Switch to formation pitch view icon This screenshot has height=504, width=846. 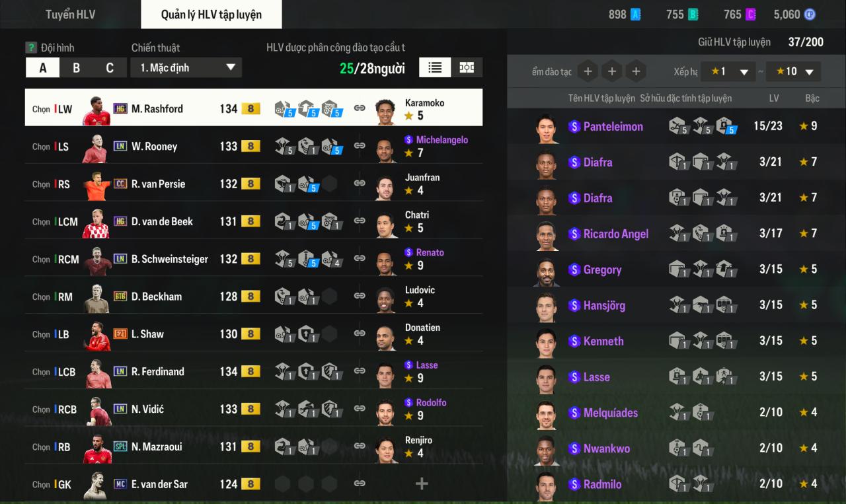click(x=467, y=67)
